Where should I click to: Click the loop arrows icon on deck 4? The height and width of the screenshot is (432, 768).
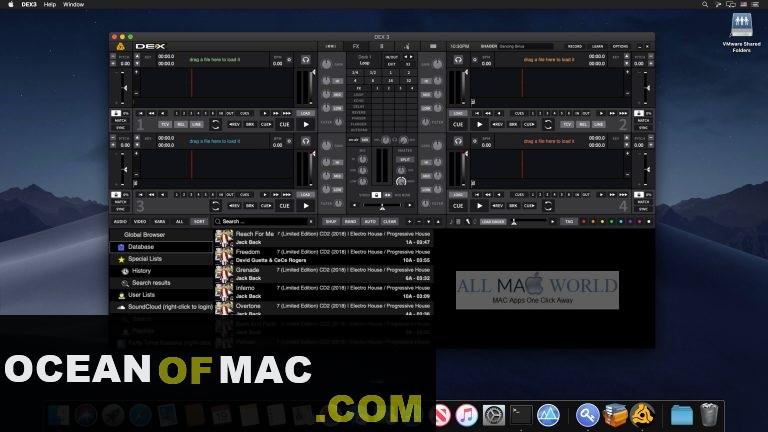click(548, 206)
